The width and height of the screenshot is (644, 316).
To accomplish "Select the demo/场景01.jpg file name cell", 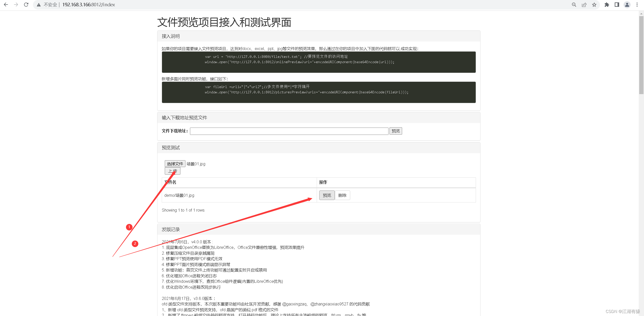I will [x=239, y=195].
